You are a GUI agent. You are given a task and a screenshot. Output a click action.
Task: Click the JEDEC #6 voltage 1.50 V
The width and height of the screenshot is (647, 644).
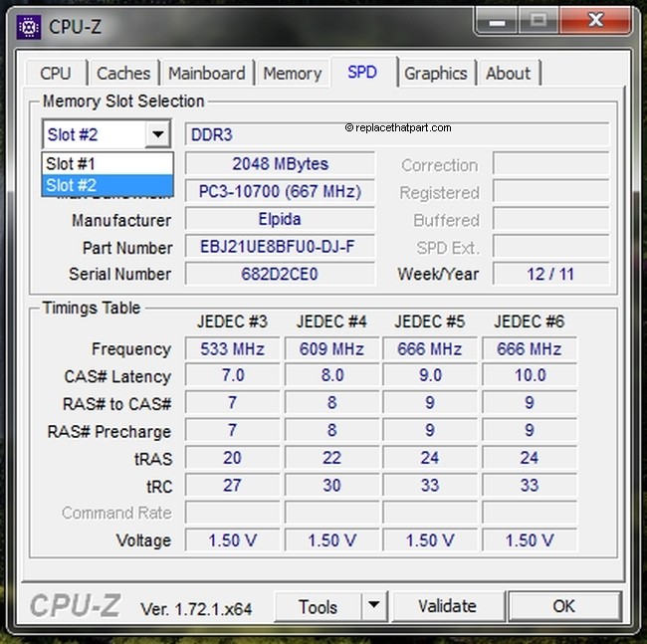[530, 540]
